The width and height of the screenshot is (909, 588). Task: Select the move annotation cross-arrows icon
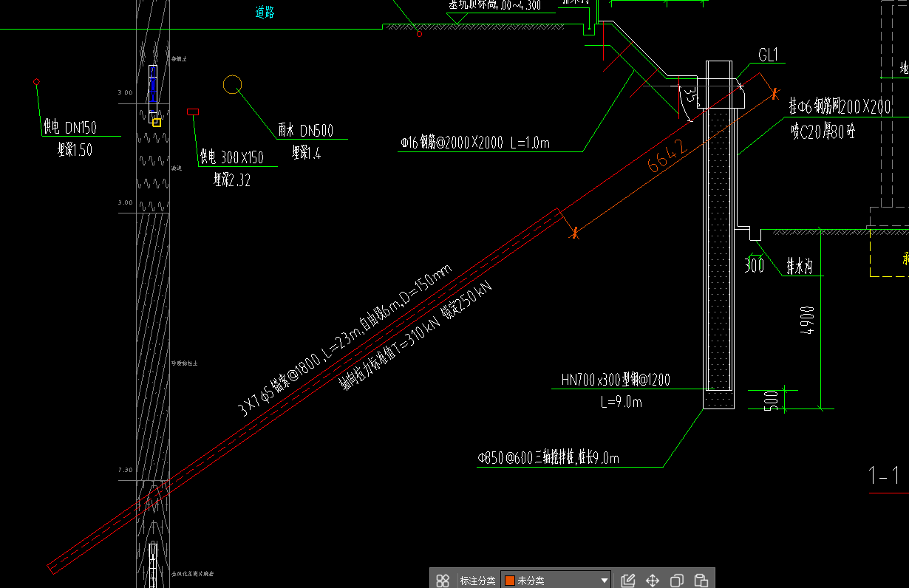click(x=653, y=581)
